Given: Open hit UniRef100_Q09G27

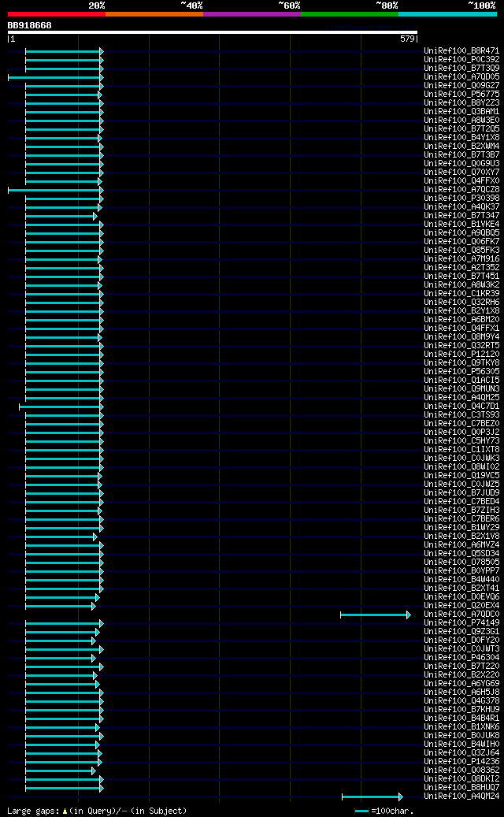Looking at the screenshot, I should [461, 85].
